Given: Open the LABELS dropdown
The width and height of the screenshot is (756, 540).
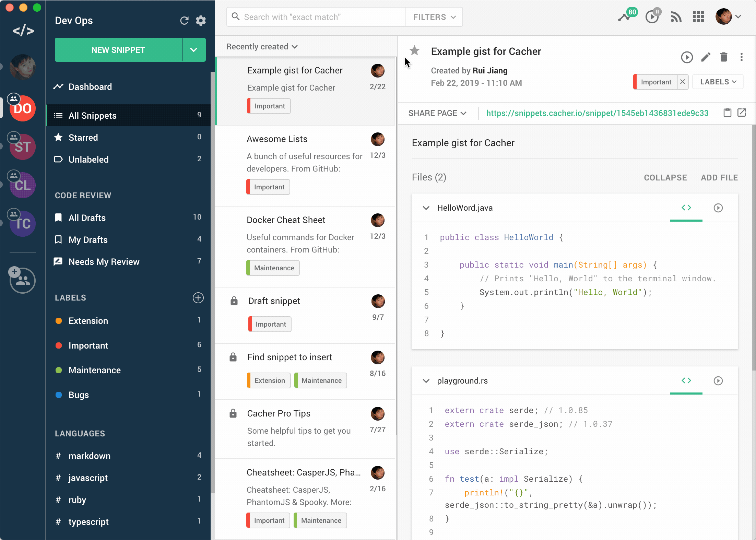Looking at the screenshot, I should pyautogui.click(x=718, y=82).
